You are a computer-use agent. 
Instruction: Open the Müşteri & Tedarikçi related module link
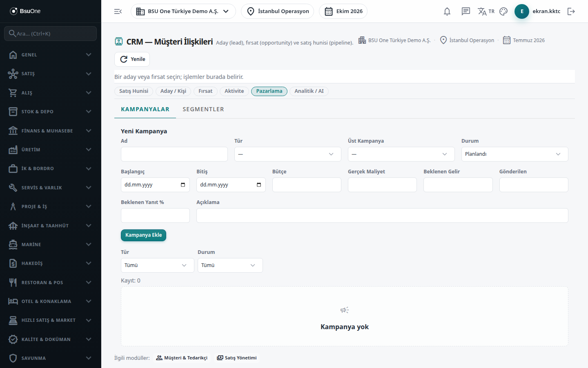(182, 358)
